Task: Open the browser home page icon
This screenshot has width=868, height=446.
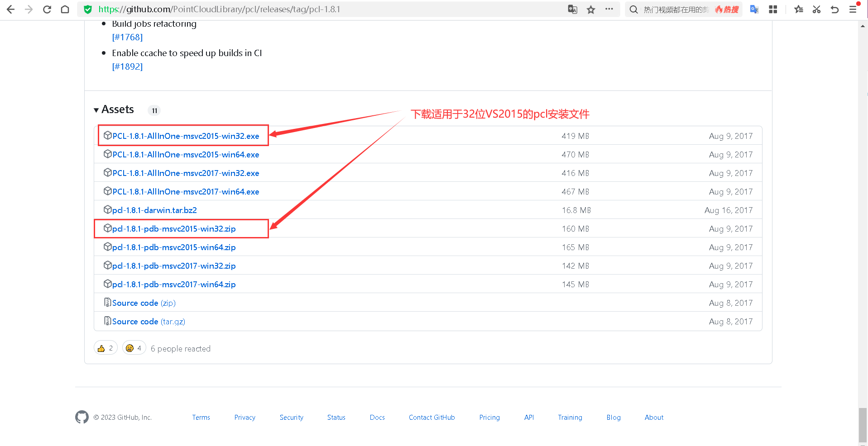Action: coord(65,9)
